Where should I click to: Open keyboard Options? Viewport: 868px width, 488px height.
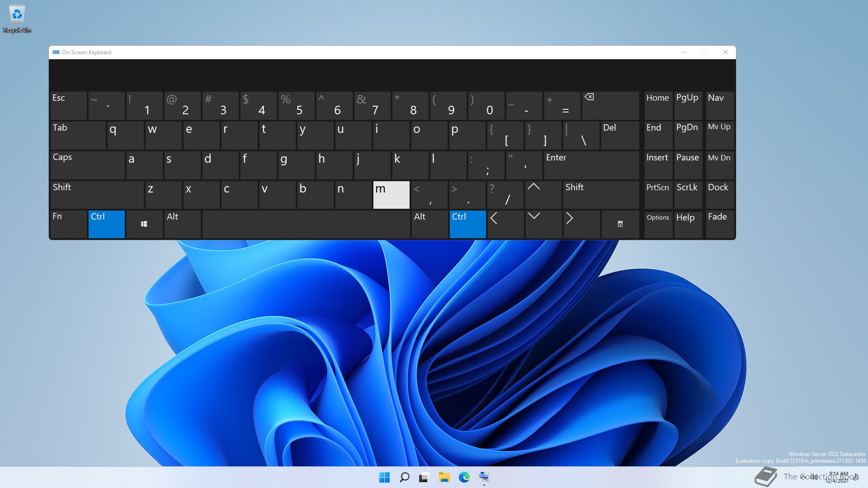[x=658, y=224]
